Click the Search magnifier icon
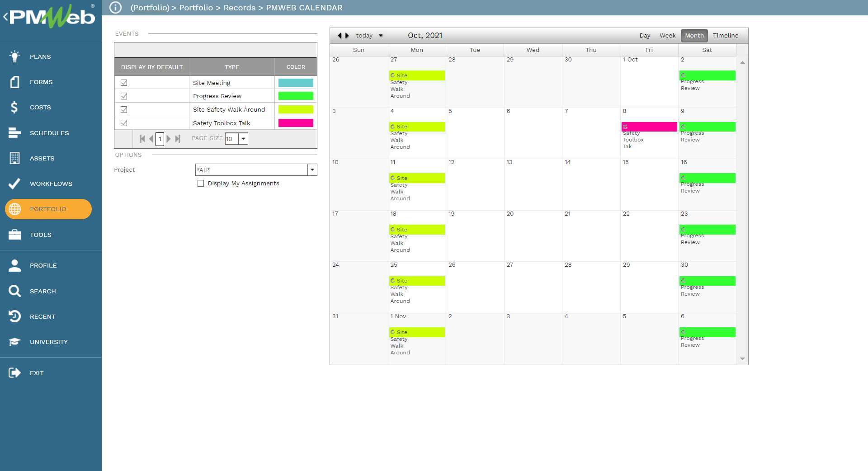The image size is (868, 471). point(14,291)
